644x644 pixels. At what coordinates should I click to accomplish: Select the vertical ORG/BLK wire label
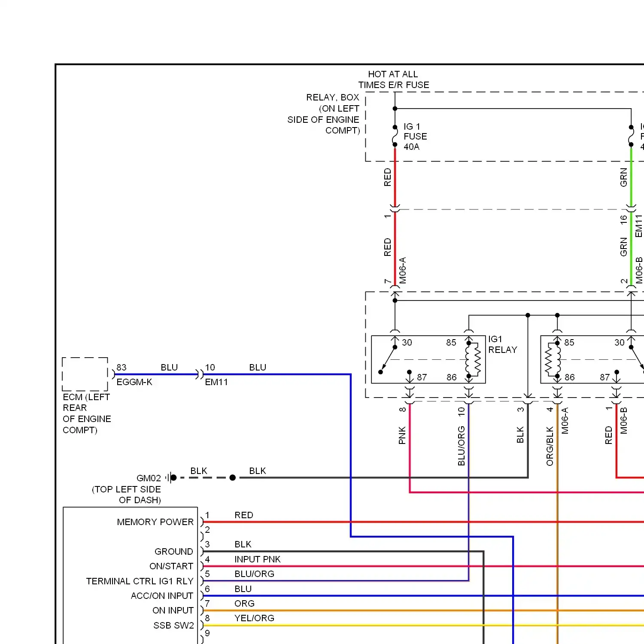[550, 446]
